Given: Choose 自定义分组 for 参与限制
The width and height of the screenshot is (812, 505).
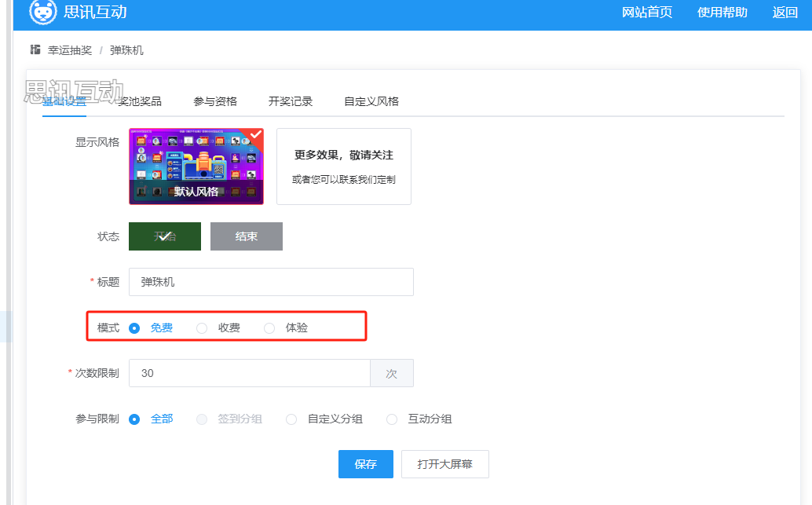Looking at the screenshot, I should pos(291,419).
